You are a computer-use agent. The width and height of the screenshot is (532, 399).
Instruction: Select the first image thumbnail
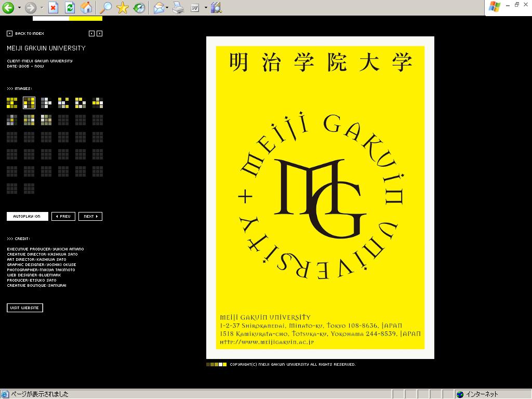pyautogui.click(x=12, y=103)
